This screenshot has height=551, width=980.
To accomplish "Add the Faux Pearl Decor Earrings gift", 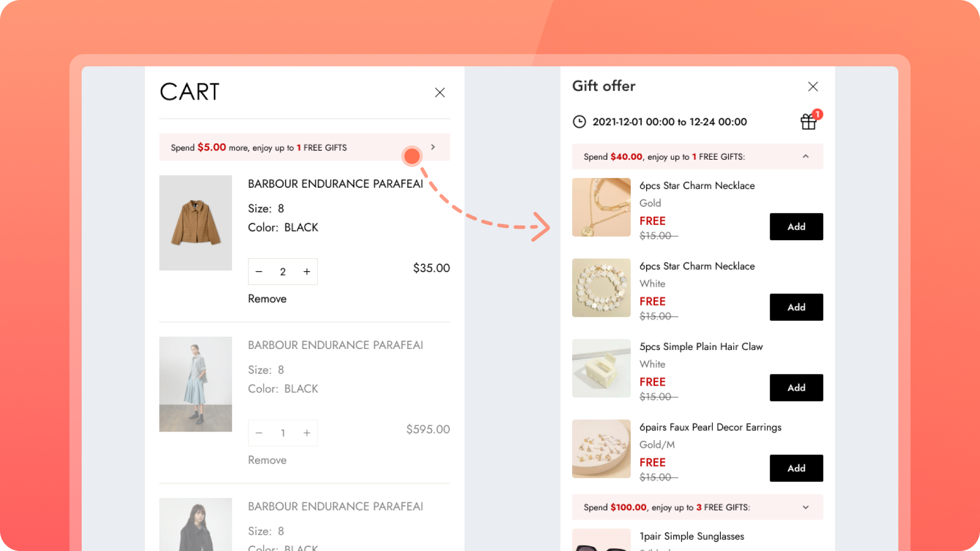I will pyautogui.click(x=796, y=468).
